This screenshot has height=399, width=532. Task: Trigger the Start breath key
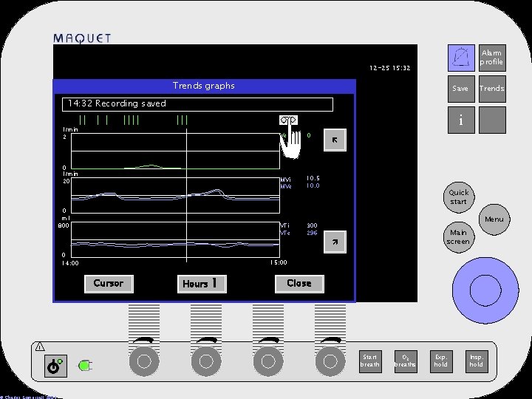370,361
